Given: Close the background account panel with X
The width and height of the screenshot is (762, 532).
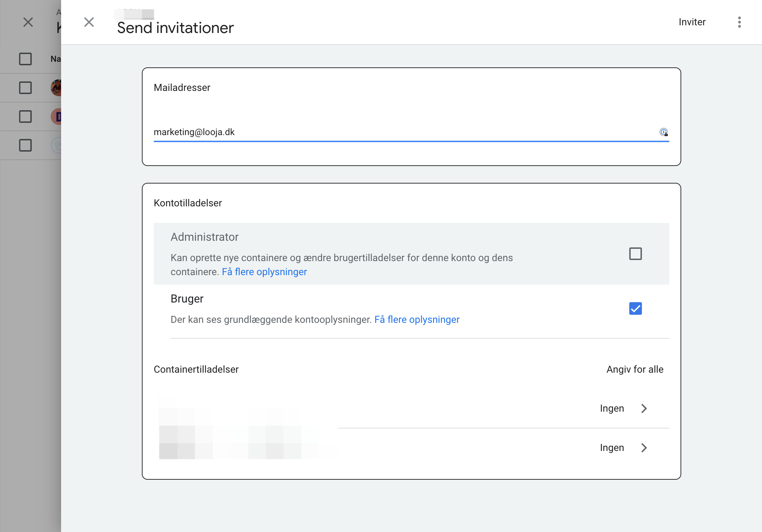Looking at the screenshot, I should [x=28, y=22].
